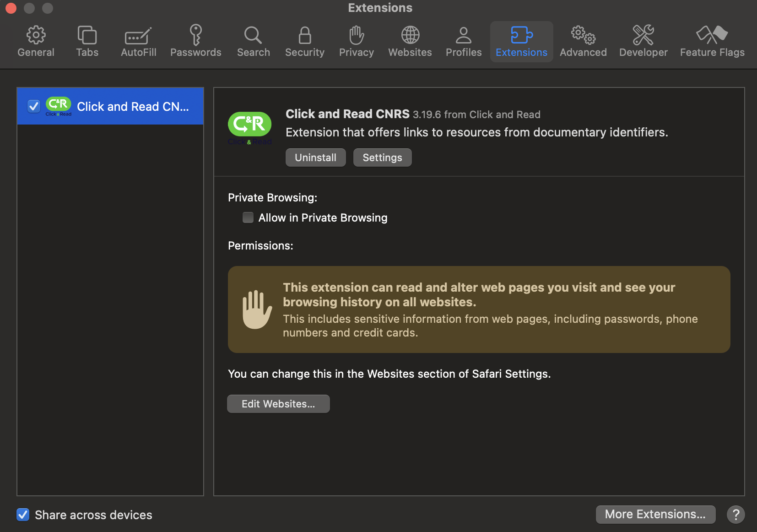Click the "Click and Read CNRS" title

[x=347, y=114]
